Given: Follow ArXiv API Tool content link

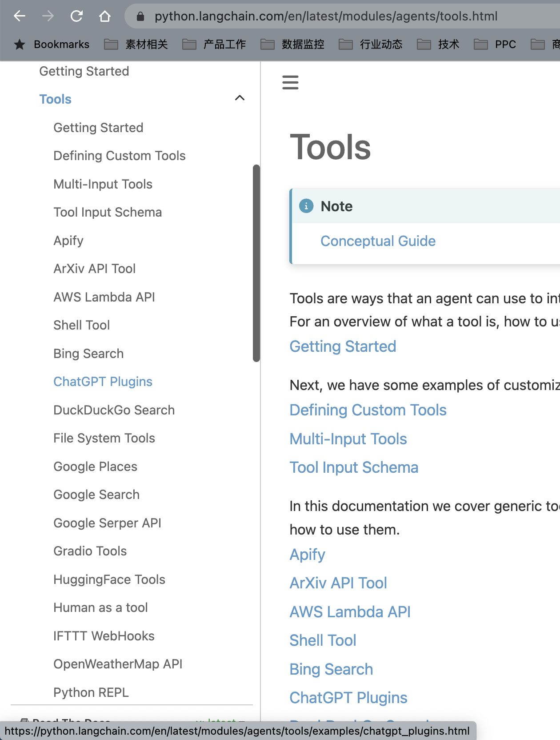Looking at the screenshot, I should point(339,583).
